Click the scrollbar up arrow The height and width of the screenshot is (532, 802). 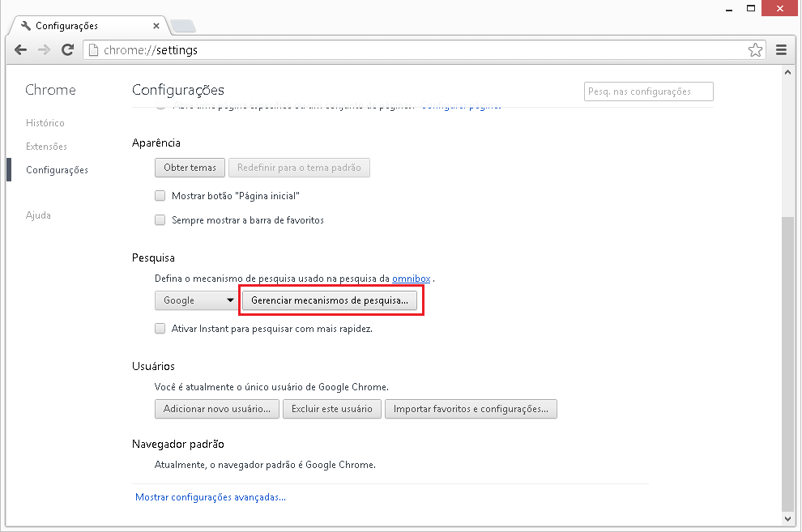[787, 73]
